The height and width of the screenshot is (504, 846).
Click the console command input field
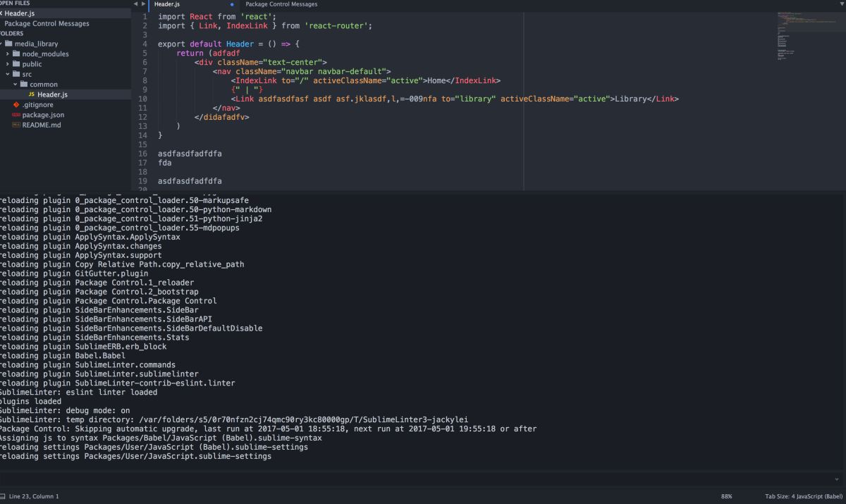[x=416, y=479]
